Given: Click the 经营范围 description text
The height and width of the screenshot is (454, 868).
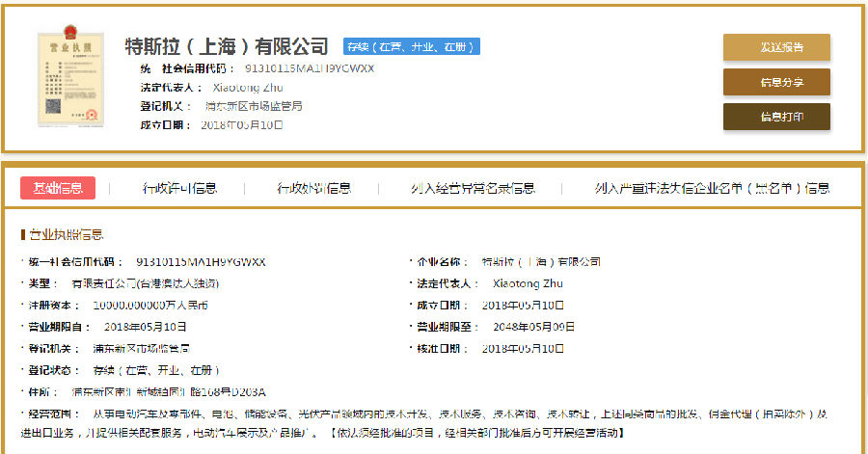Looking at the screenshot, I should [424, 423].
